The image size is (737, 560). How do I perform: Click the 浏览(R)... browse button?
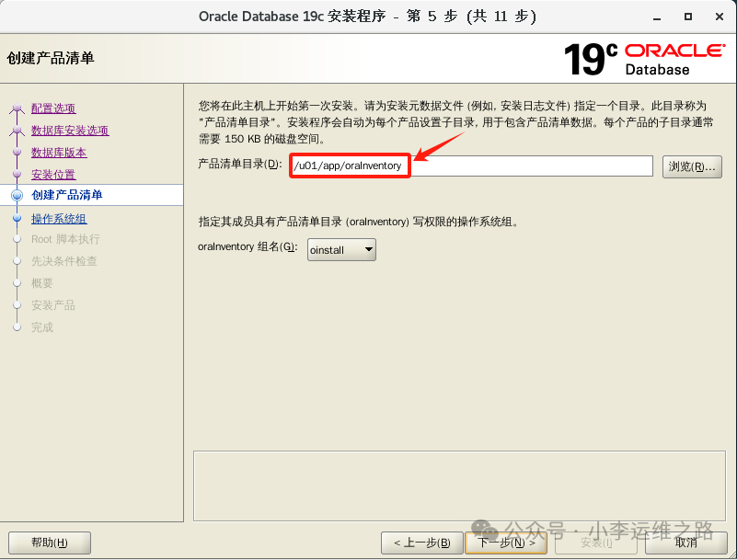pos(692,166)
